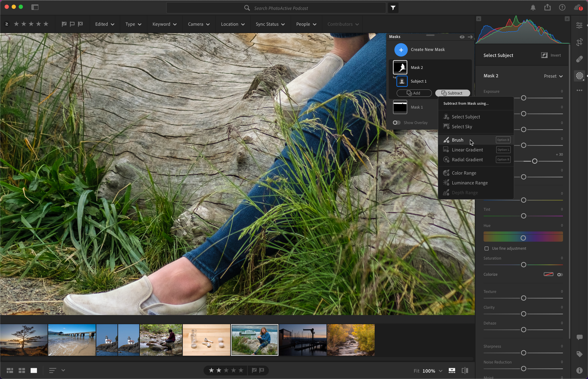Choose Select Sky from subtract menu

(476, 127)
